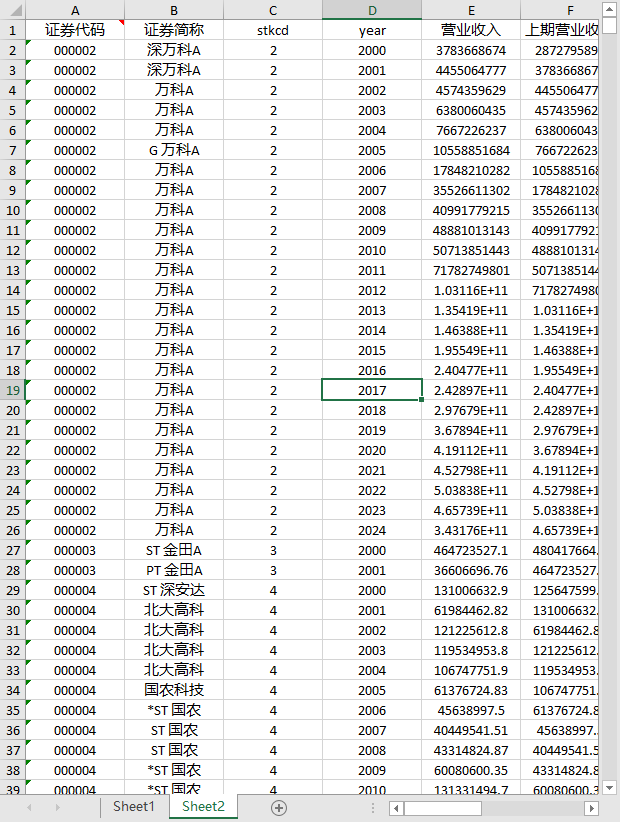
Task: Click cell containing 61376724.83
Action: click(x=471, y=690)
